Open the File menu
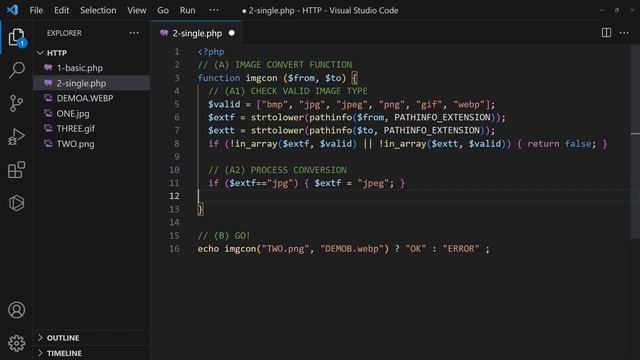 point(36,10)
